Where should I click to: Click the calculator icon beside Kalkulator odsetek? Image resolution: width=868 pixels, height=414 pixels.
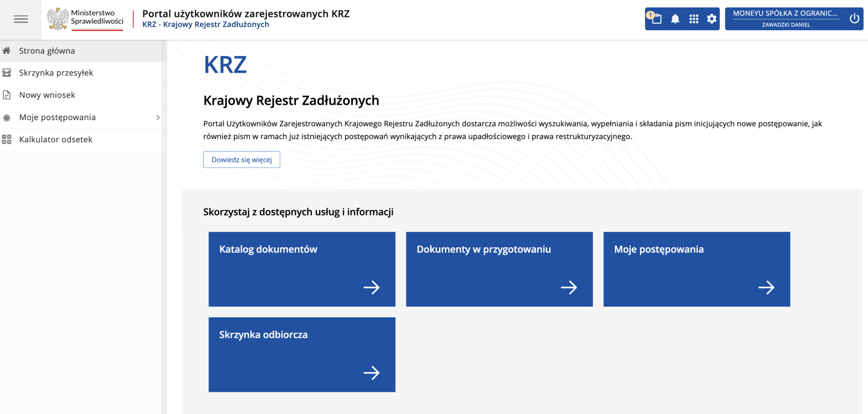(7, 140)
